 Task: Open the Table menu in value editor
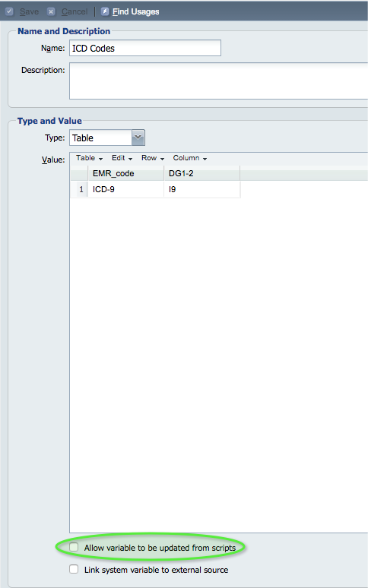point(89,158)
